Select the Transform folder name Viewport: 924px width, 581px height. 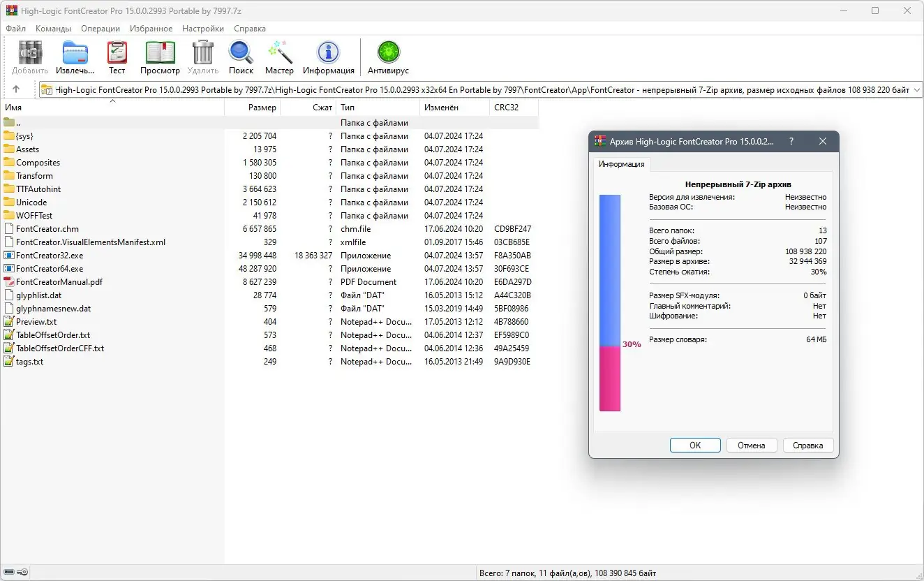(x=34, y=176)
